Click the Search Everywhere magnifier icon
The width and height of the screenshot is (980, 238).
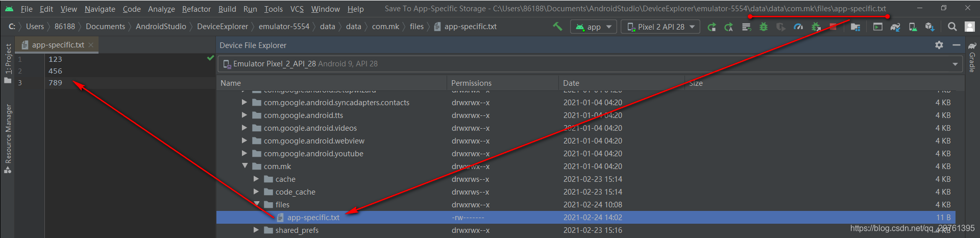(952, 27)
